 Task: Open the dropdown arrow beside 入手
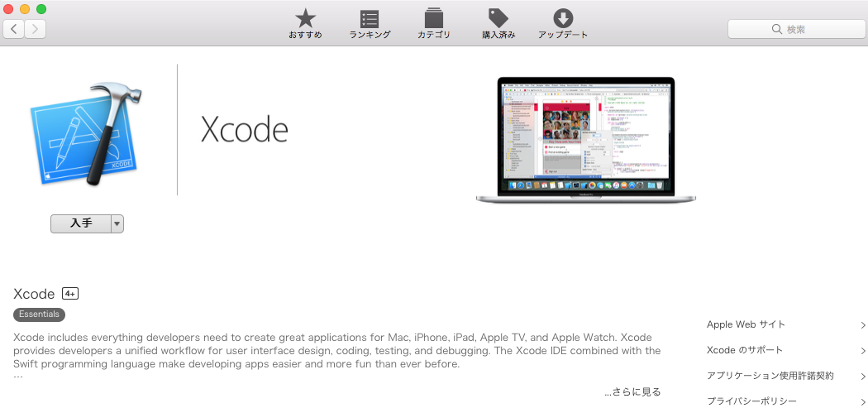pos(117,224)
